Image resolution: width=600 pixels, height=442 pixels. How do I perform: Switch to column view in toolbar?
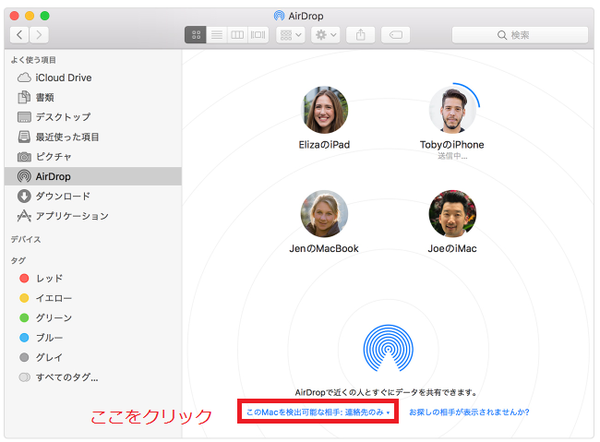(237, 34)
